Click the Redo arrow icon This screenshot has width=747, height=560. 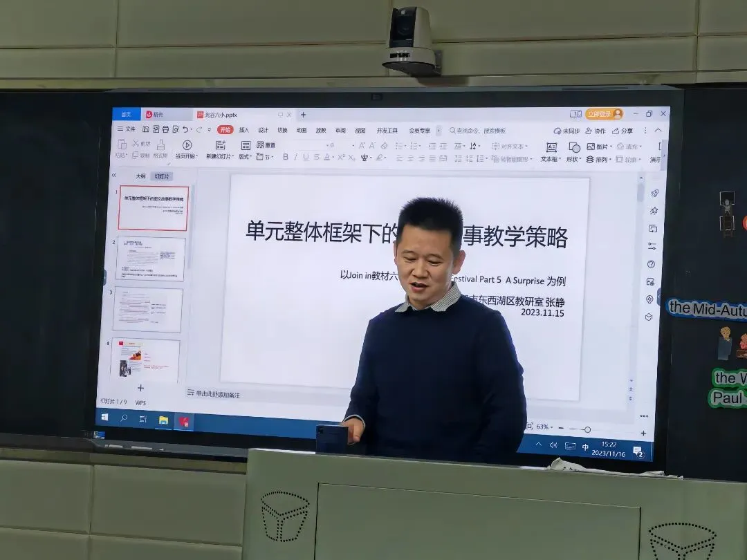pyautogui.click(x=199, y=129)
